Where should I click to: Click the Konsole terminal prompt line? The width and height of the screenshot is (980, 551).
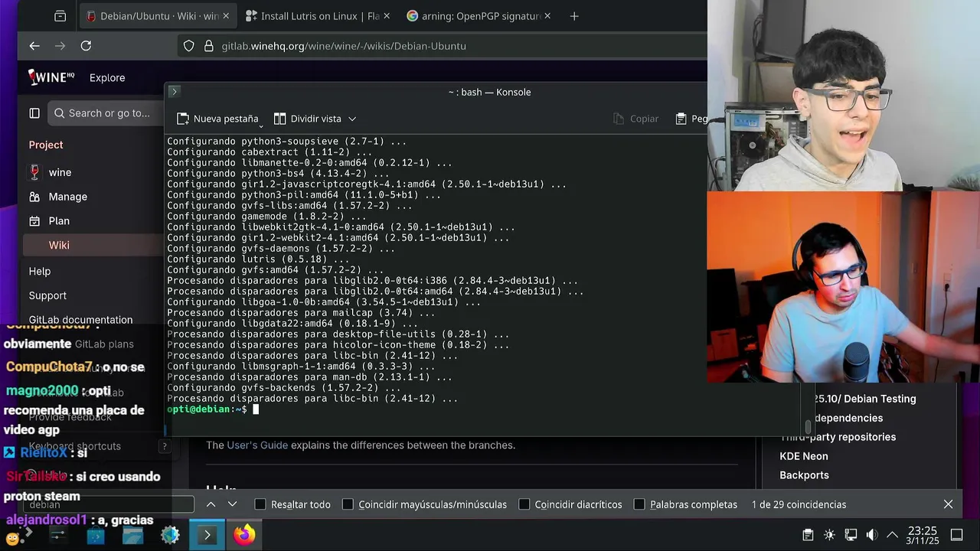213,409
